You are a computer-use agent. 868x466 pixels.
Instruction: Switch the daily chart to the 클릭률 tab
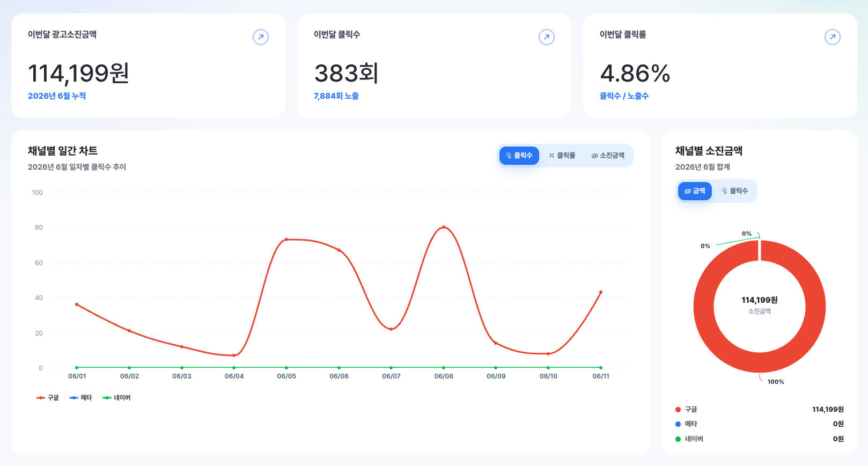tap(562, 156)
